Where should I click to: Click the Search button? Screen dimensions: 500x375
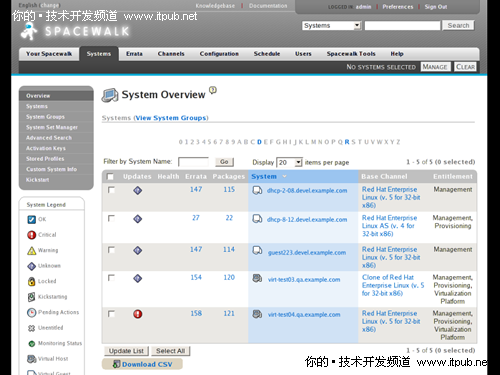tap(458, 26)
